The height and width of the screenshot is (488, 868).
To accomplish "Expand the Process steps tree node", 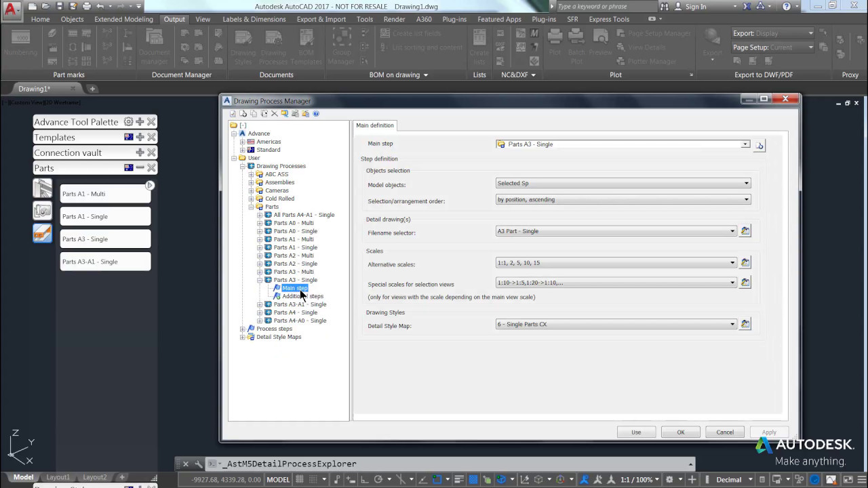I will 243,329.
